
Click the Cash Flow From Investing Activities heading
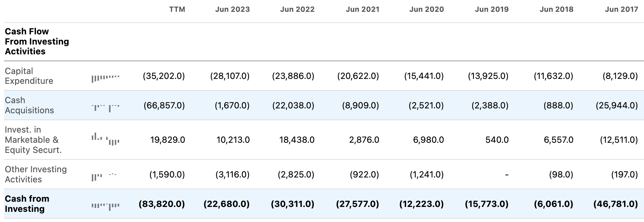(37, 41)
